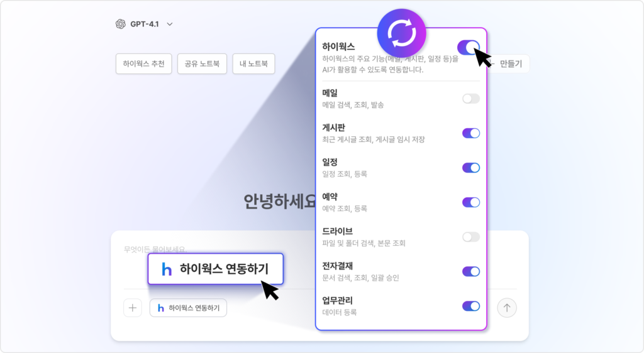Viewport: 644px width, 353px height.
Task: Switch off the 업무관리 toggle
Action: [470, 306]
